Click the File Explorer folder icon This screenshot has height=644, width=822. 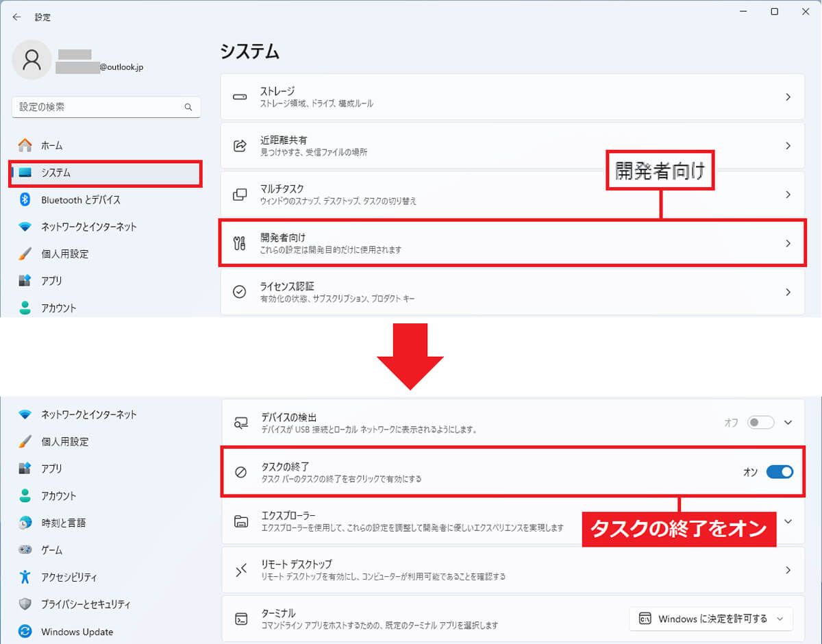[x=241, y=521]
